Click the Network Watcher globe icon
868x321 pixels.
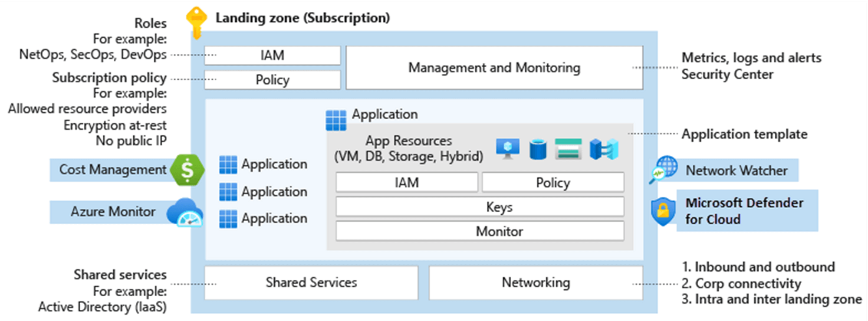pyautogui.click(x=664, y=170)
